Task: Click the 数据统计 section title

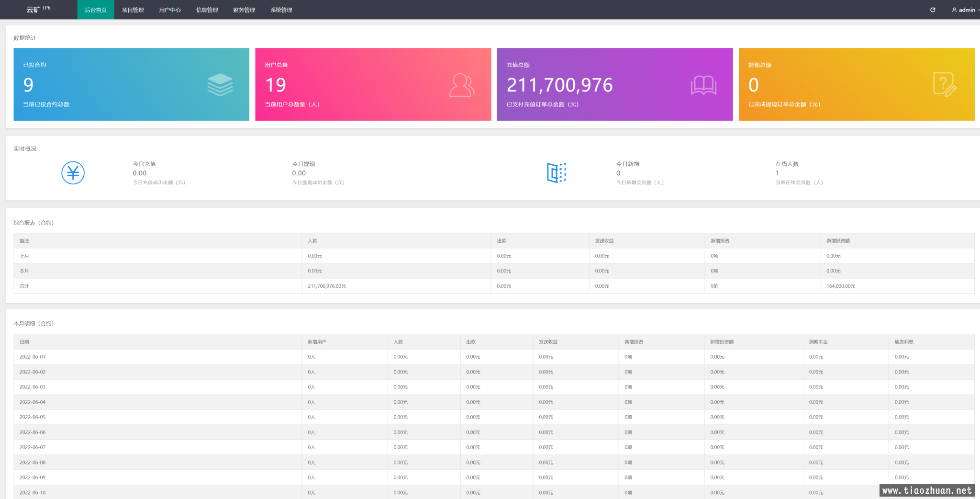Action: (25, 38)
